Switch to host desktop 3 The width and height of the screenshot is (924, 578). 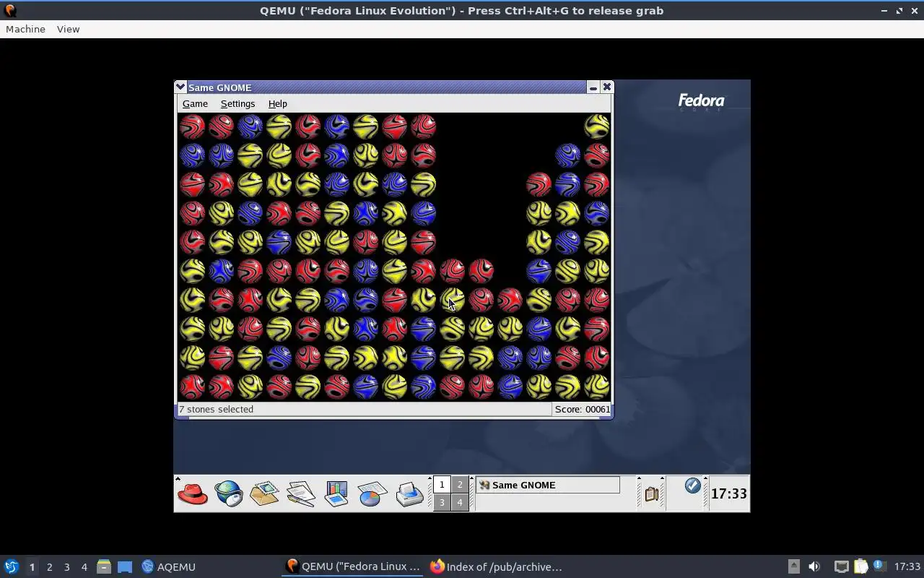coord(66,567)
